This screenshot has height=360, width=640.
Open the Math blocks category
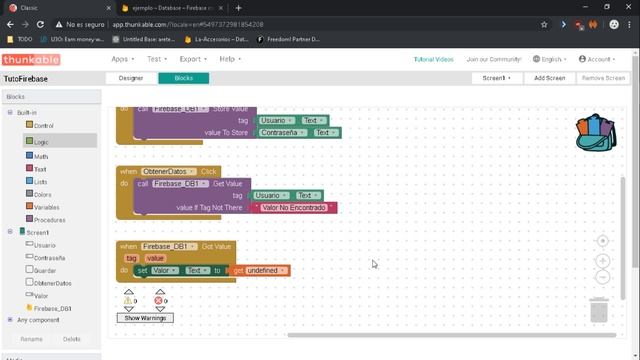click(x=37, y=156)
